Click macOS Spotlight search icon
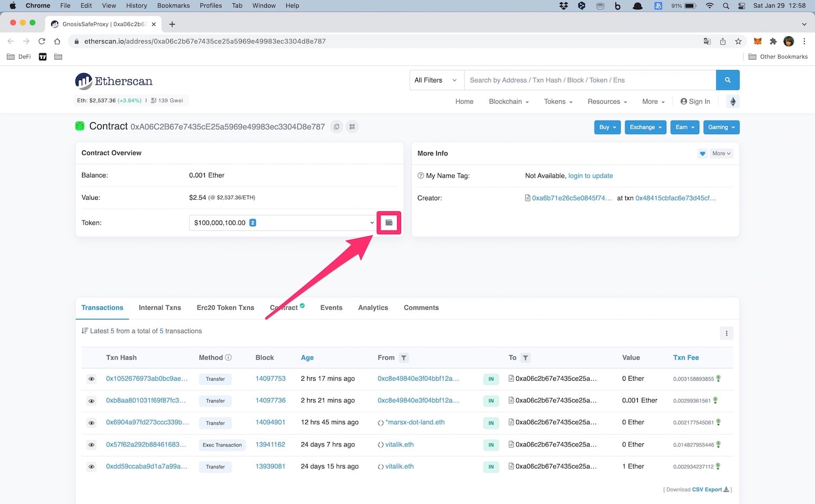The height and width of the screenshot is (504, 815). click(726, 5)
